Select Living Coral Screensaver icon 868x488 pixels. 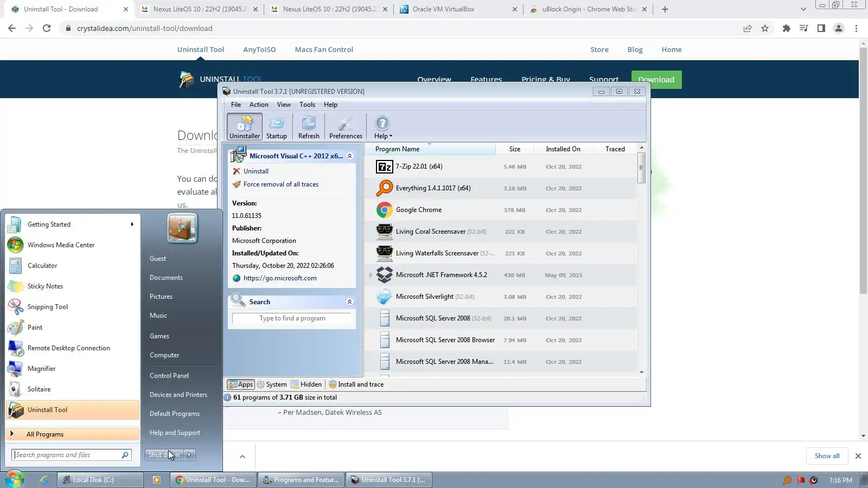(x=384, y=232)
